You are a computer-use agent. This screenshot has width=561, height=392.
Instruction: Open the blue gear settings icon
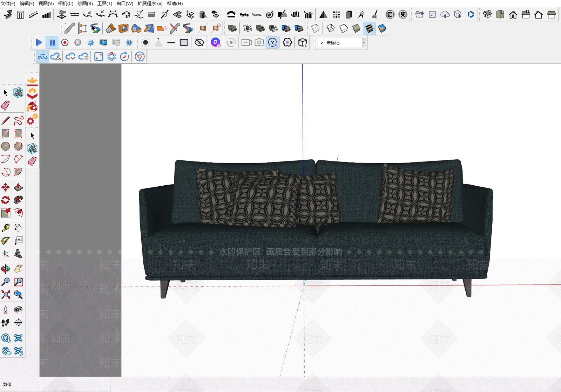(90, 43)
